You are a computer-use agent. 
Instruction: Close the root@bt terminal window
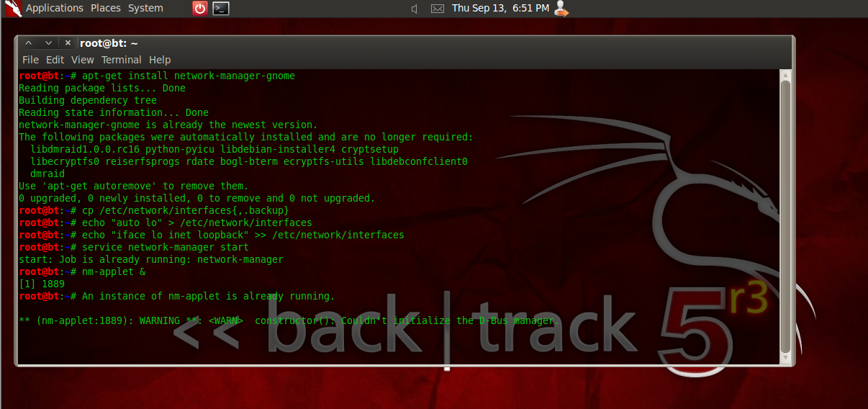[x=68, y=43]
